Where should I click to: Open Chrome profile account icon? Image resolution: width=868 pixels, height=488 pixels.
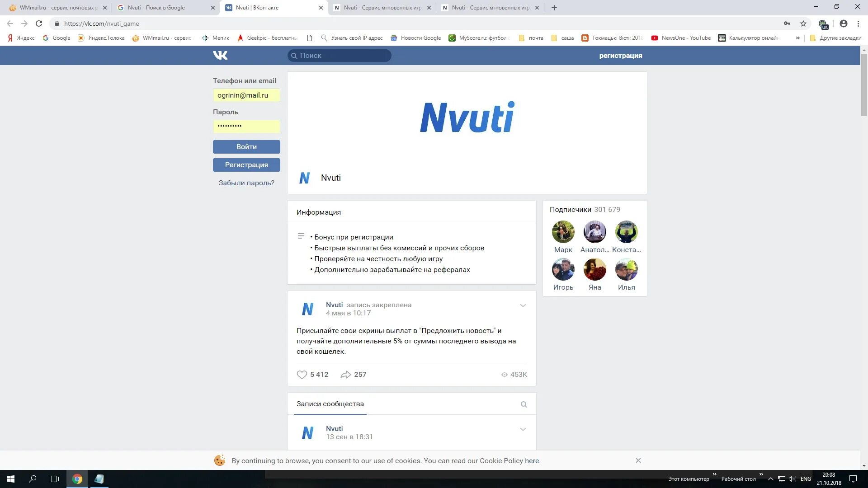tap(843, 23)
